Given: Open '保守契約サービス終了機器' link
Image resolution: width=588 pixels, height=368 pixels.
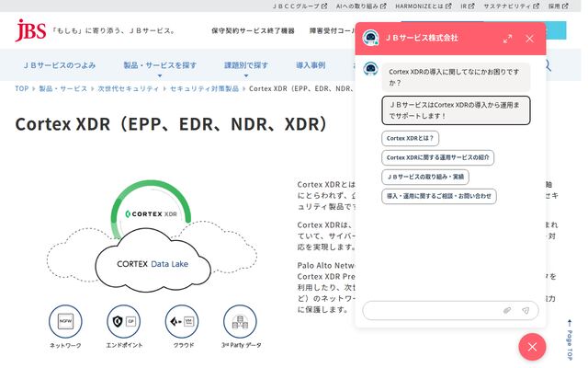Looking at the screenshot, I should 253,30.
